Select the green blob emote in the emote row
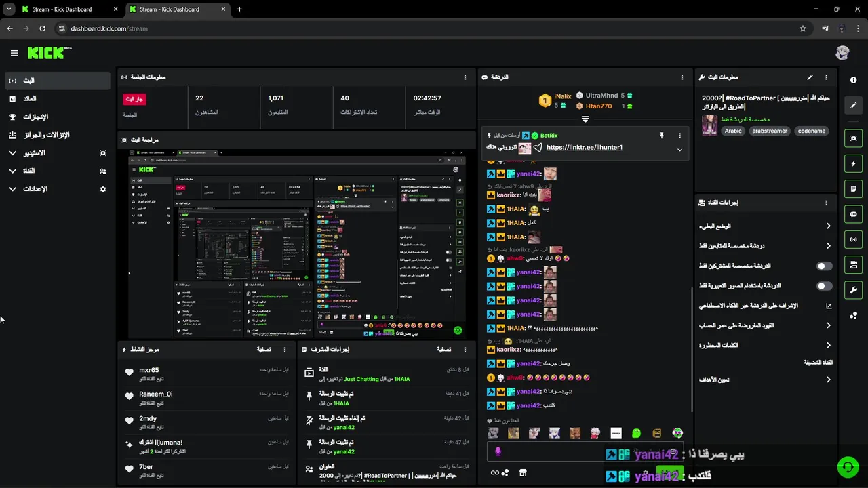The height and width of the screenshot is (488, 868). tap(636, 432)
